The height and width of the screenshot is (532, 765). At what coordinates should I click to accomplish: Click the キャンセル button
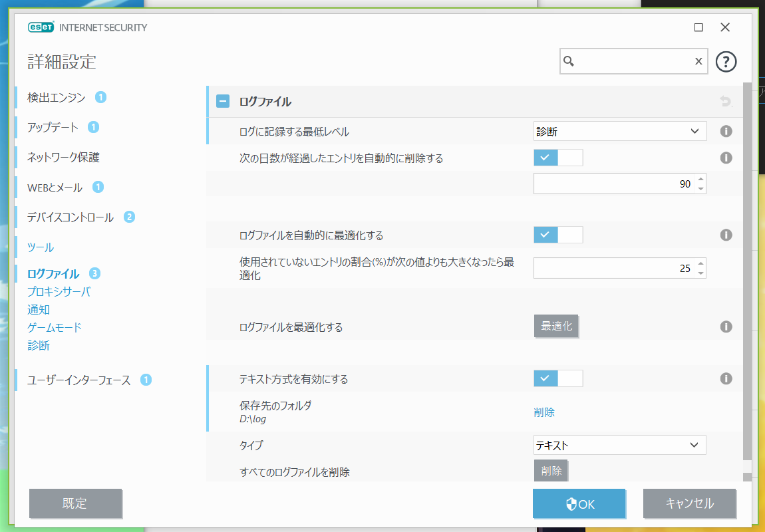point(689,503)
